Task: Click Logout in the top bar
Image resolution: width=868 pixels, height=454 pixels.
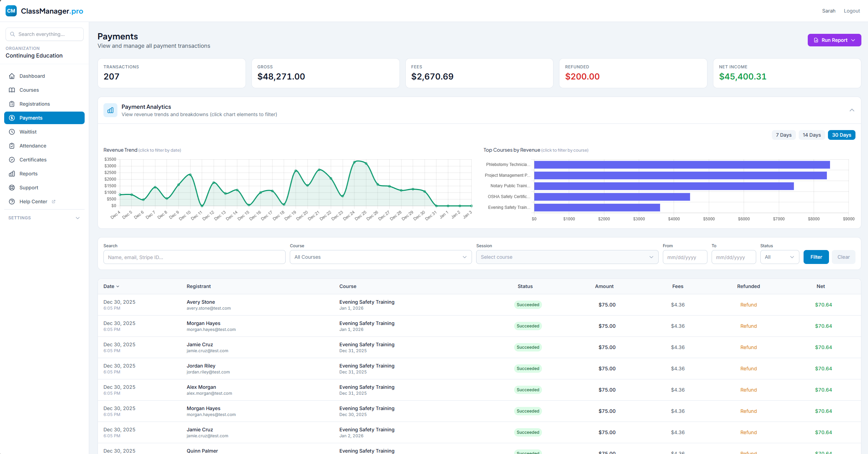Action: pos(852,11)
